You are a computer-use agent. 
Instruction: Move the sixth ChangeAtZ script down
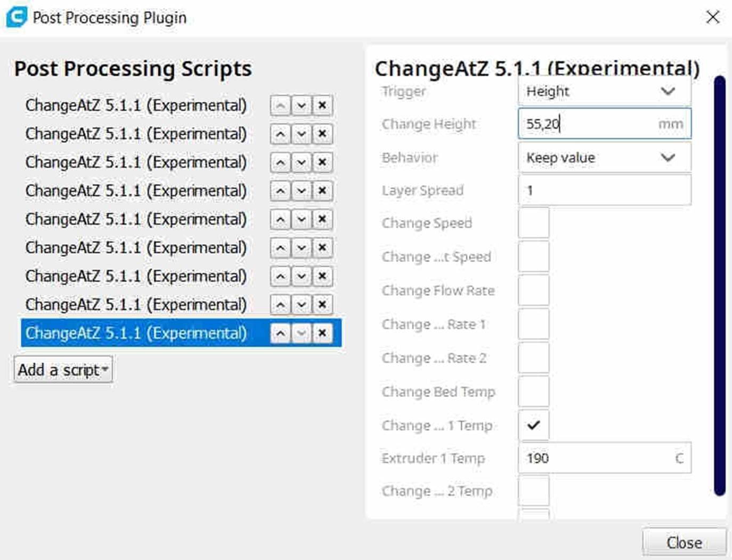coord(301,248)
